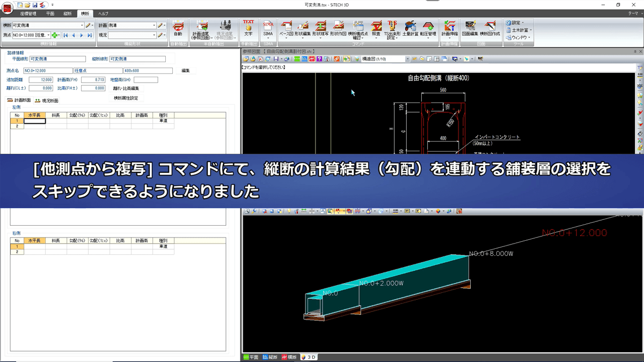Click the 形状複写 shape copy icon
The height and width of the screenshot is (362, 644).
pos(320,28)
